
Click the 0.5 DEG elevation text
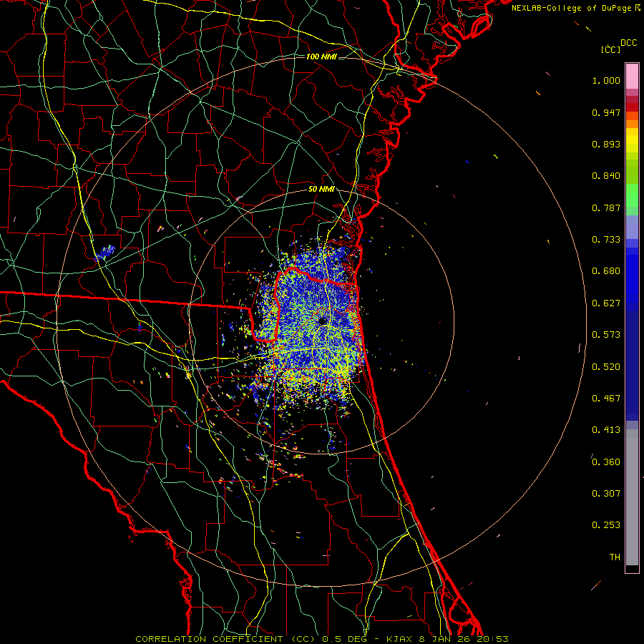(x=343, y=639)
